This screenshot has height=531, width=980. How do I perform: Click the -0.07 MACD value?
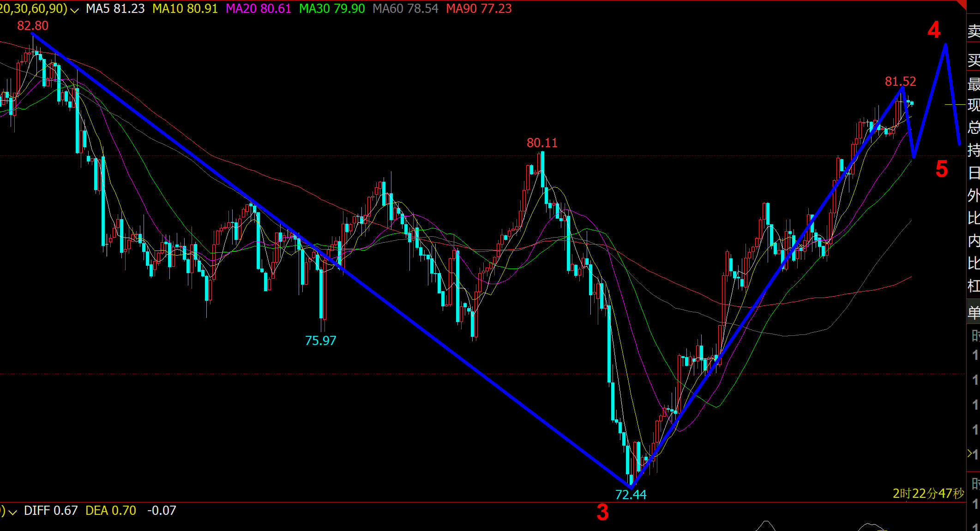162,511
